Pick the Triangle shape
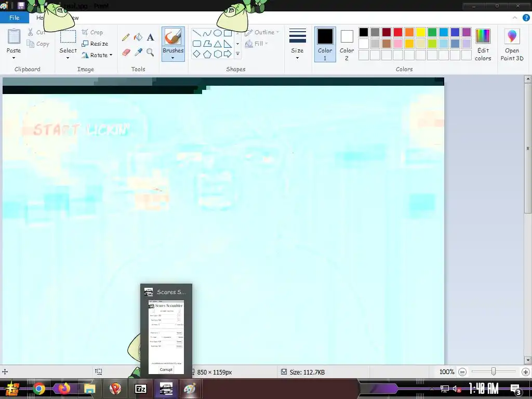This screenshot has width=532, height=399. pos(218,44)
